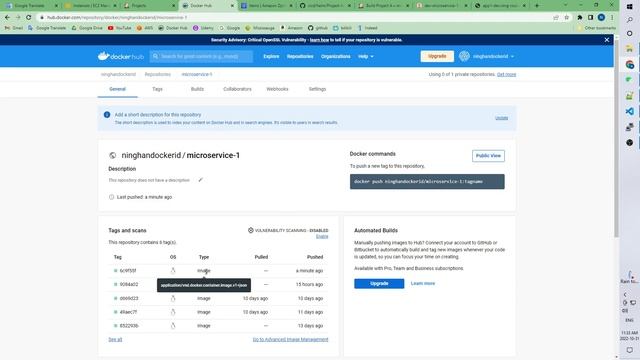This screenshot has width=640, height=360.
Task: Switch to the Webhooks tab
Action: 277,89
